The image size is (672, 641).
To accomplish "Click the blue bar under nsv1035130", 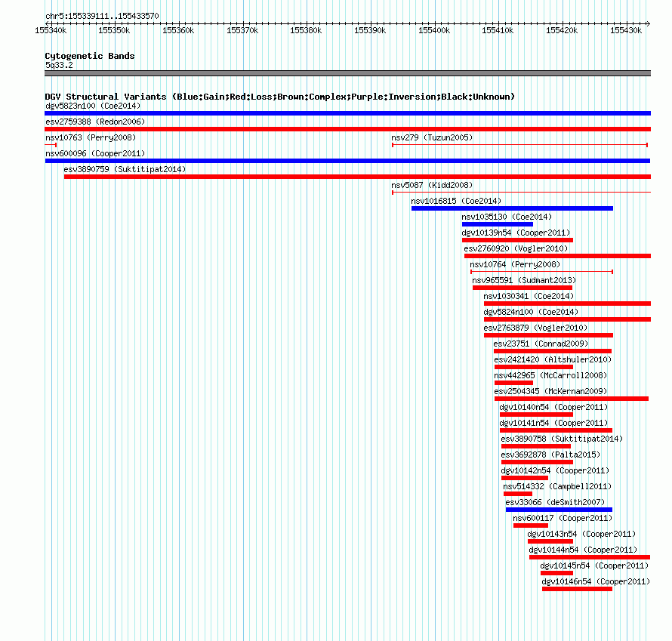I will coord(498,224).
